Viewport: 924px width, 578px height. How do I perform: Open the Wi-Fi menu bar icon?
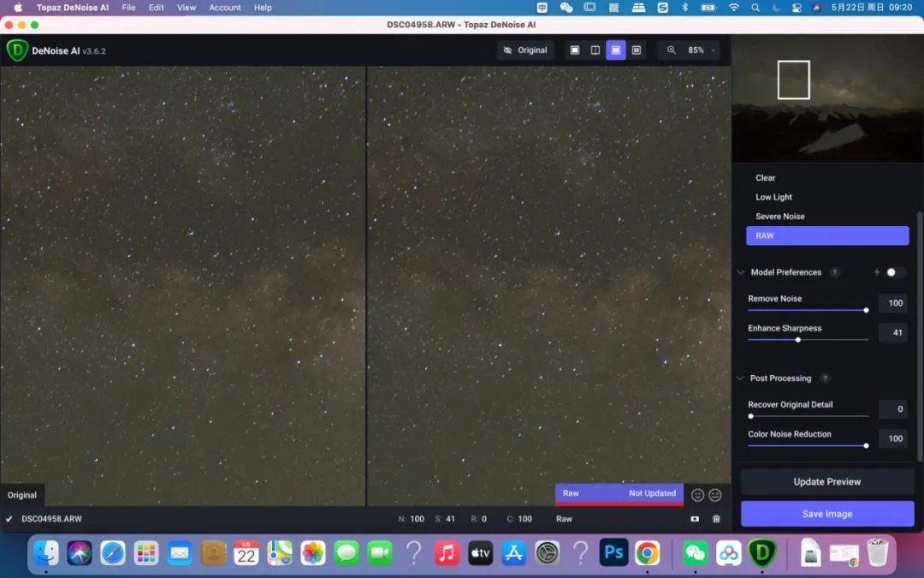[x=734, y=8]
